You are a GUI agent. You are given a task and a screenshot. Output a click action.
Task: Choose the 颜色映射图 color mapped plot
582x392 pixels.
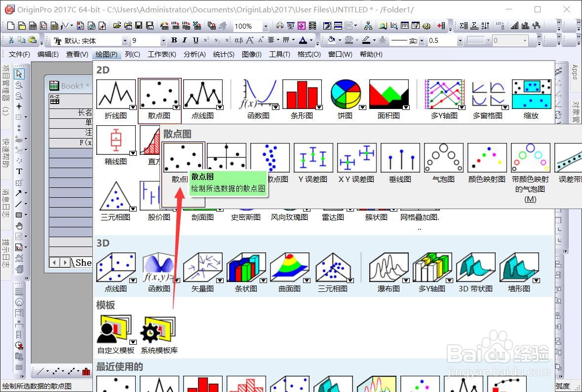click(487, 158)
